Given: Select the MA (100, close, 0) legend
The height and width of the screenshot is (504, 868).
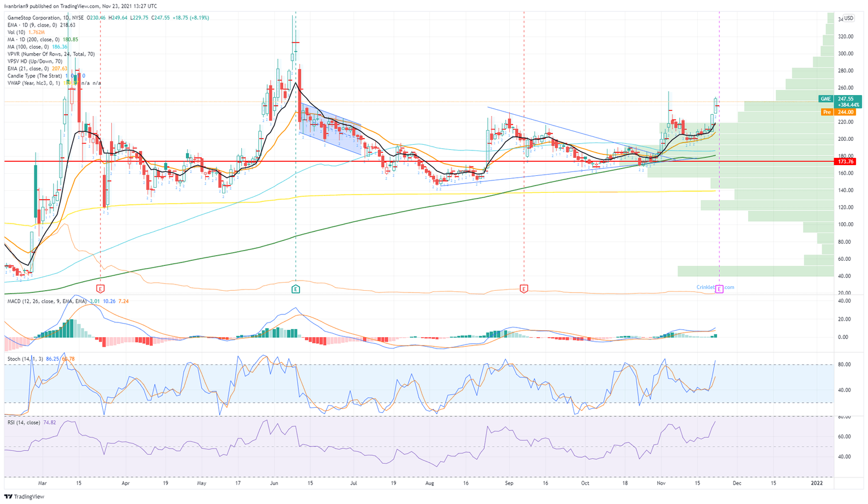Looking at the screenshot, I should click(x=37, y=47).
